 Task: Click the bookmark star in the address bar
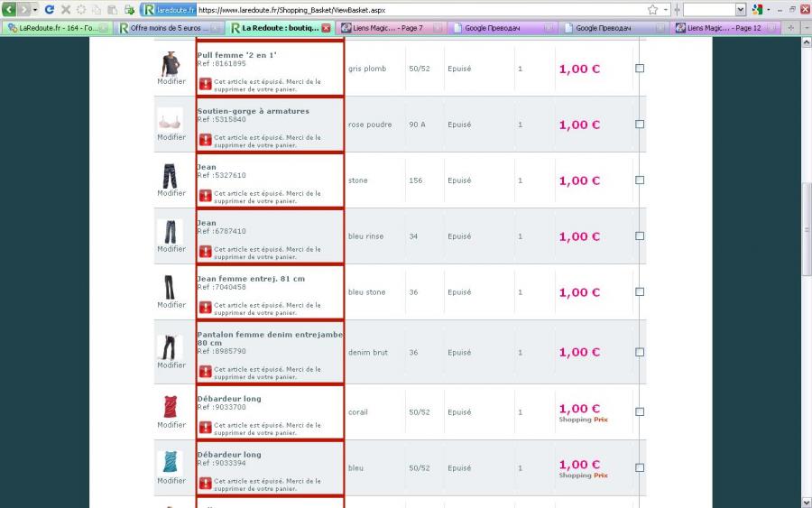[x=652, y=9]
